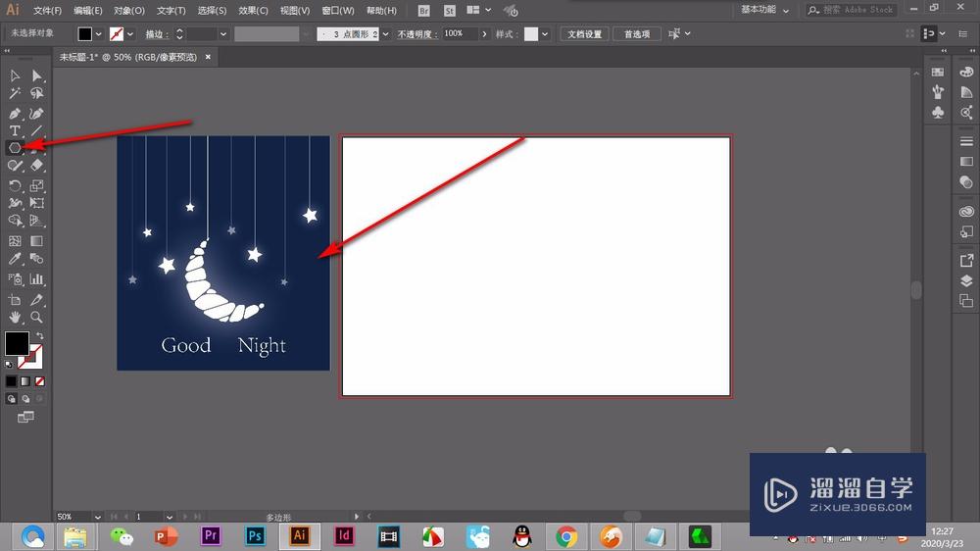Select the Shaper/Pencil tool
The height and width of the screenshot is (551, 980).
coord(15,166)
